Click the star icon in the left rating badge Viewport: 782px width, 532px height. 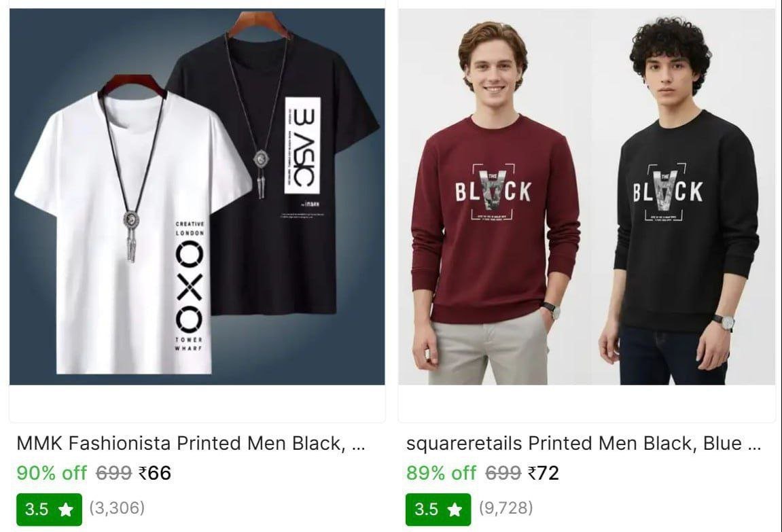tap(66, 510)
